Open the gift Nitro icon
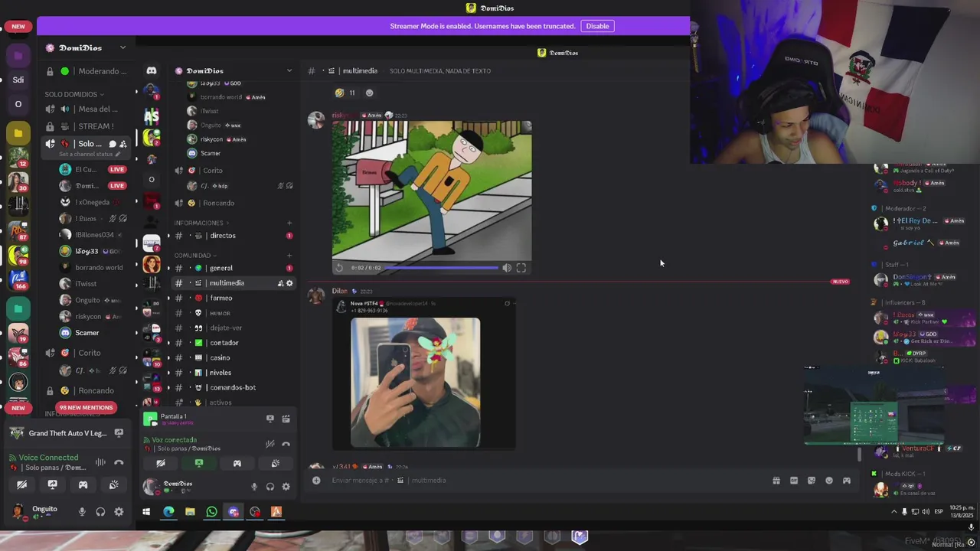 coord(776,481)
